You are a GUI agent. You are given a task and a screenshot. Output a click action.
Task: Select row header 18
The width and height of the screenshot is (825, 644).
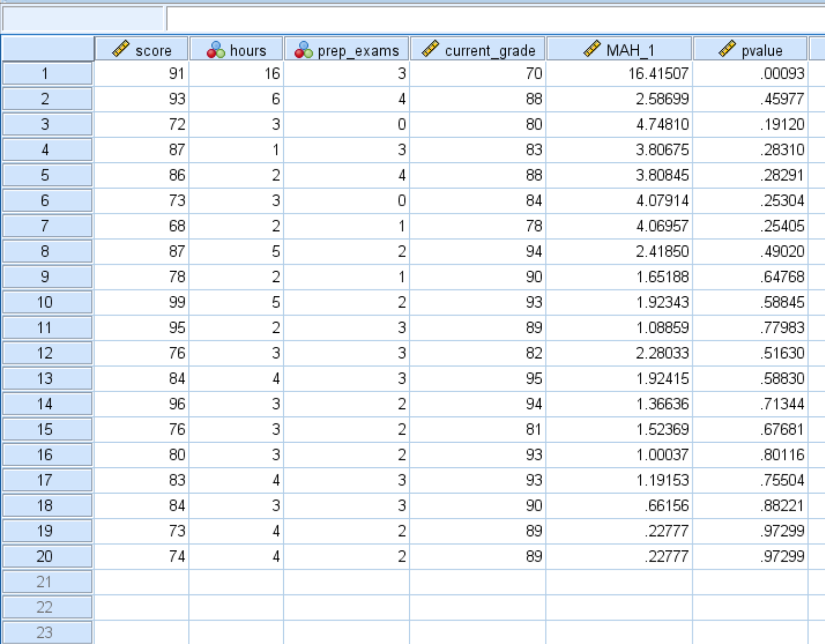pyautogui.click(x=47, y=505)
